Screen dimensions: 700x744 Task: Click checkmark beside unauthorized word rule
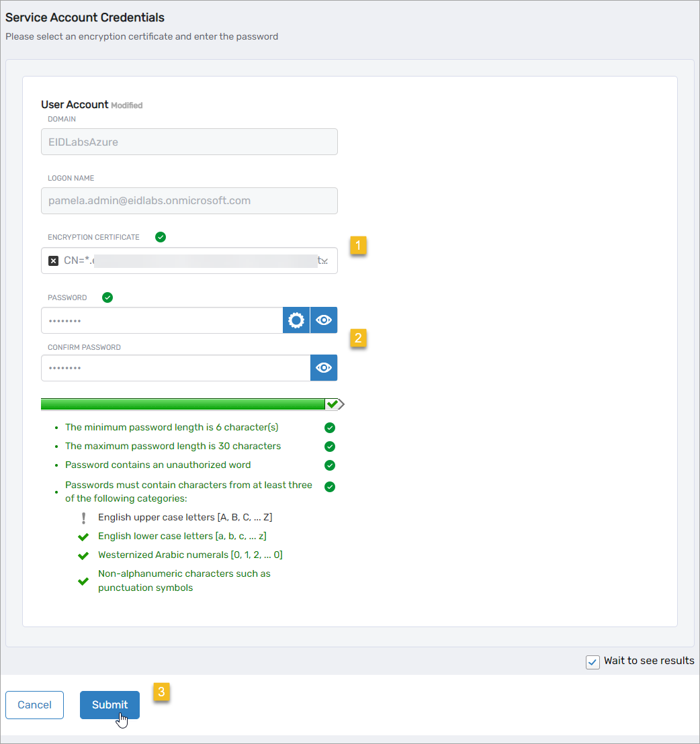[x=329, y=465]
